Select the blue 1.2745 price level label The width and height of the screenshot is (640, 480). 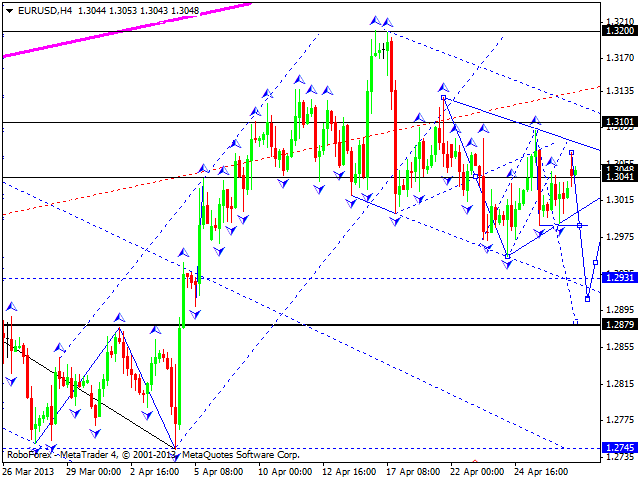point(620,448)
